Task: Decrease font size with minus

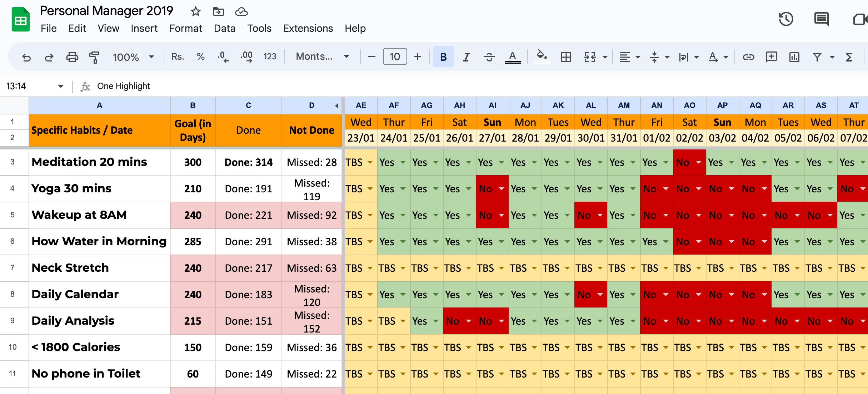Action: click(371, 56)
